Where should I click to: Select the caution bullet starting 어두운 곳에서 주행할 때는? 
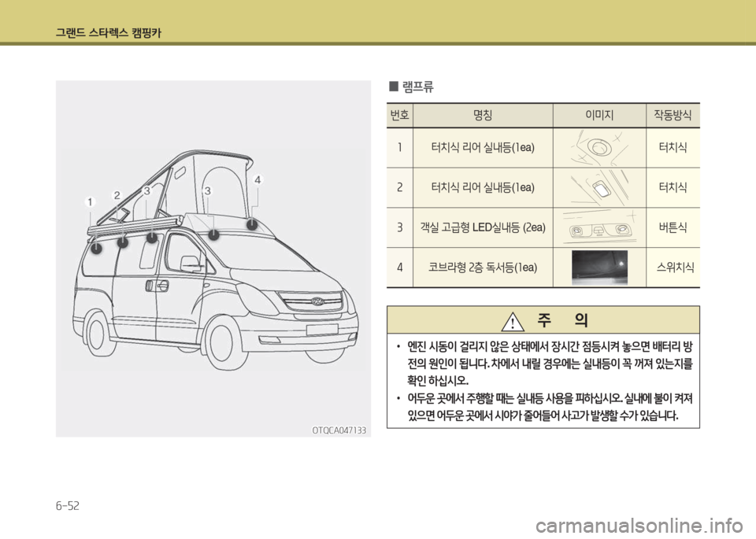pos(545,407)
